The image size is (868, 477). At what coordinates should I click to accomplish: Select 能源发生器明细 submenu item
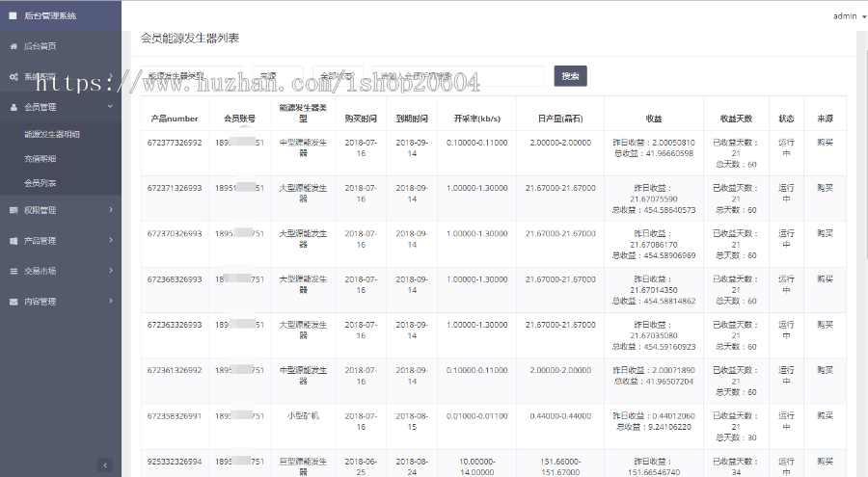52,134
